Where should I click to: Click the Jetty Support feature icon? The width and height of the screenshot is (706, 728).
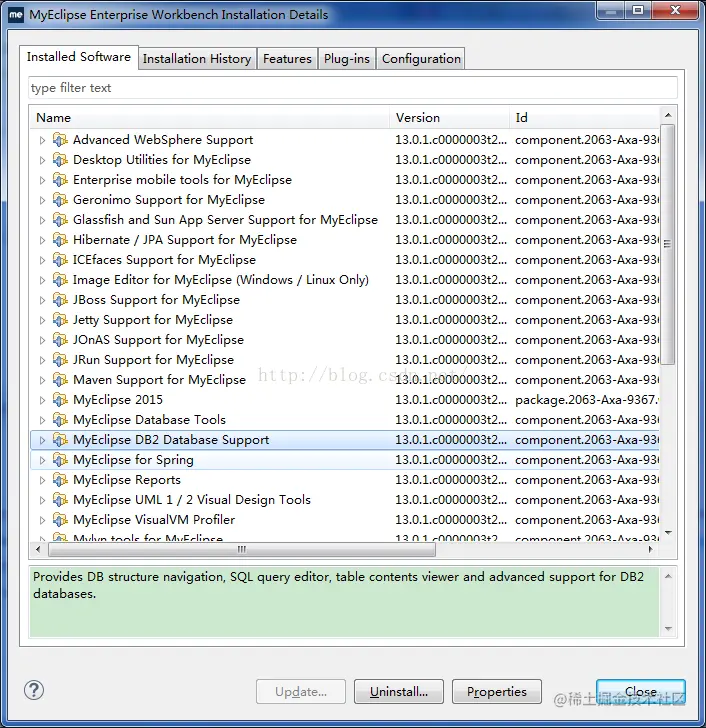pos(60,319)
